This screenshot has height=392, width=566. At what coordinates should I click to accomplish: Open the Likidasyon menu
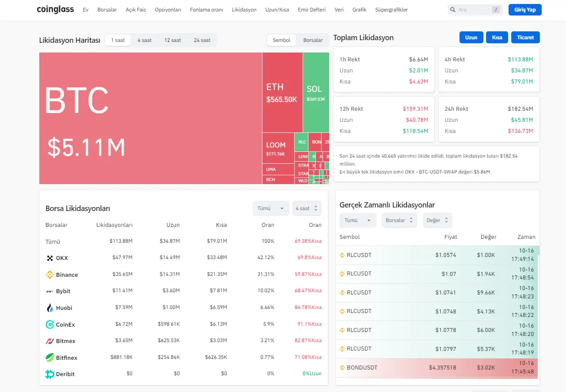click(244, 10)
